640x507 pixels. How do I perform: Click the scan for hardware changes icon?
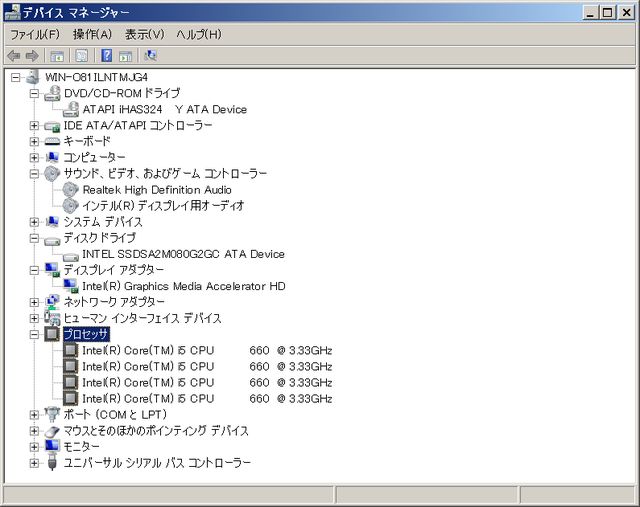tap(151, 56)
